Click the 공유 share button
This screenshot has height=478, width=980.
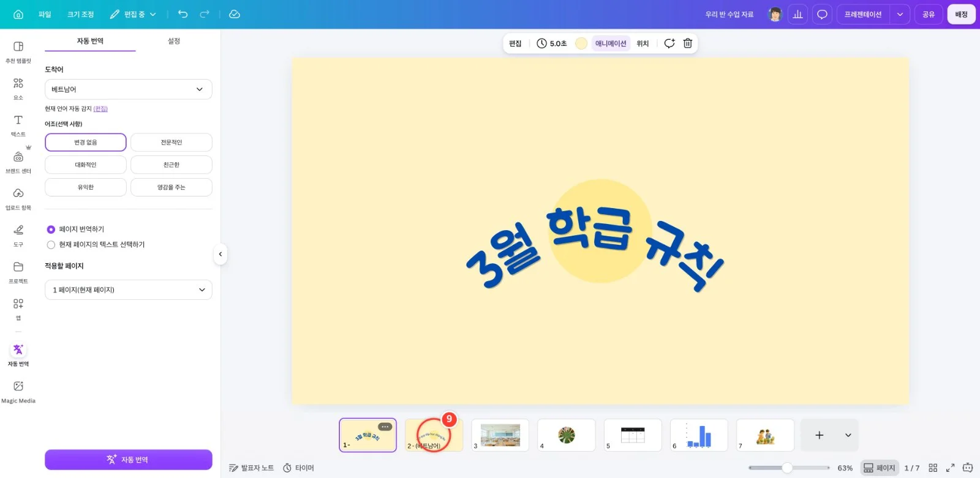[929, 14]
